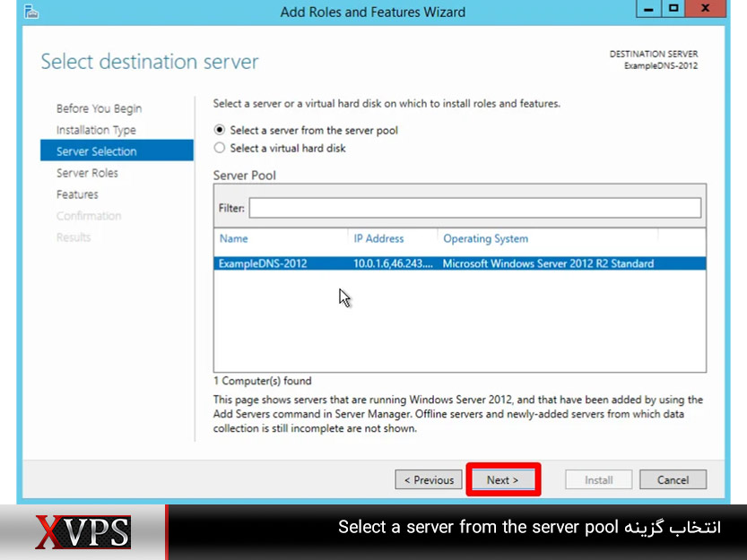Screen dimensions: 747x560
Task: Go to Before You Begin step
Action: 99,108
